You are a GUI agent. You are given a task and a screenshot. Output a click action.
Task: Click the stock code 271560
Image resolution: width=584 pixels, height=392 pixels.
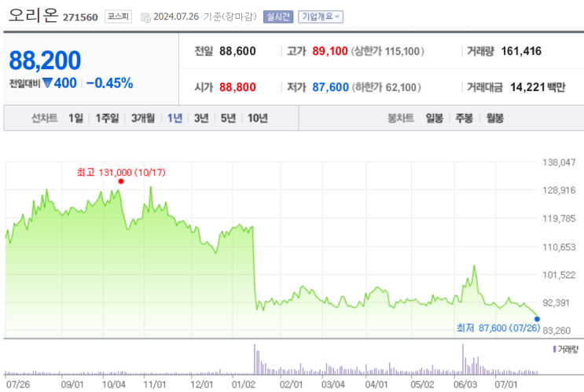(x=80, y=17)
